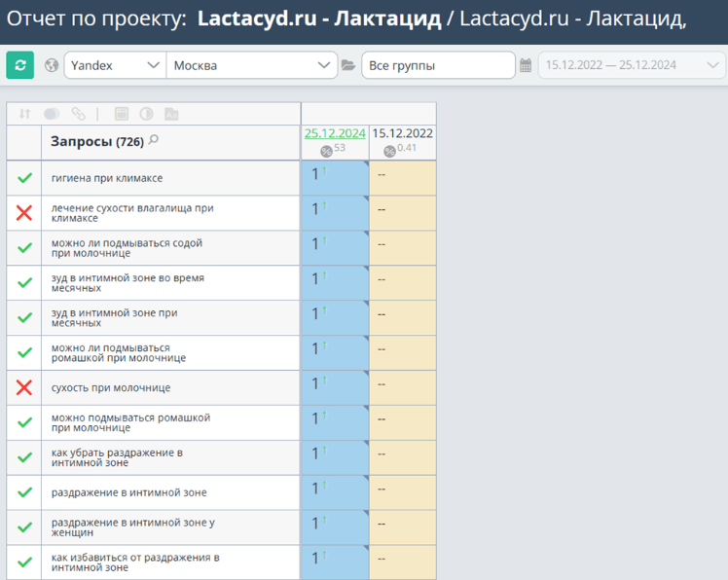Screen dimensions: 728x580
Task: Click the Все группы field
Action: [438, 65]
